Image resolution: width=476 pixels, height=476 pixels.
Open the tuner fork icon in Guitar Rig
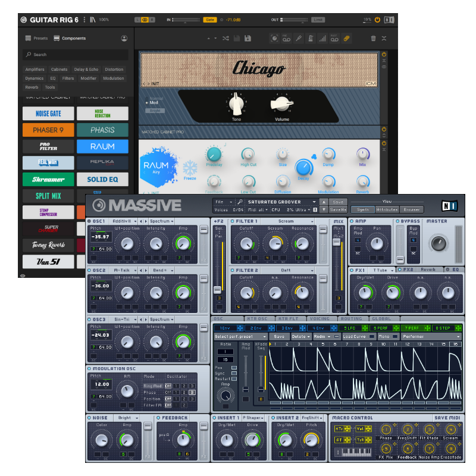tap(299, 39)
